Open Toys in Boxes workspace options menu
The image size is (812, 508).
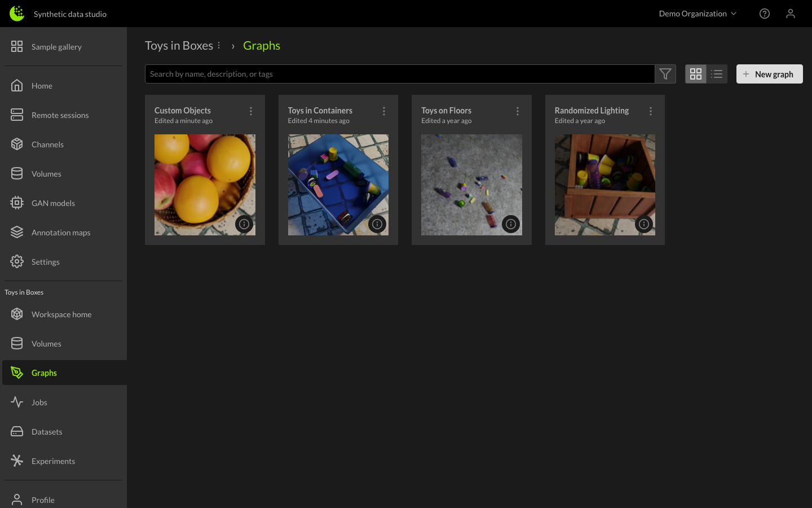click(219, 46)
